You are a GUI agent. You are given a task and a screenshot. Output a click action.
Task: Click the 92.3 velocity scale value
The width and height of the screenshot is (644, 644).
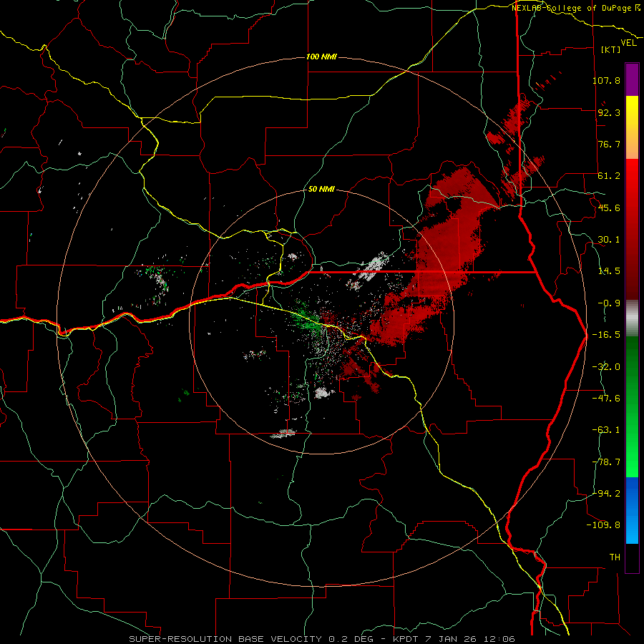[x=609, y=112]
